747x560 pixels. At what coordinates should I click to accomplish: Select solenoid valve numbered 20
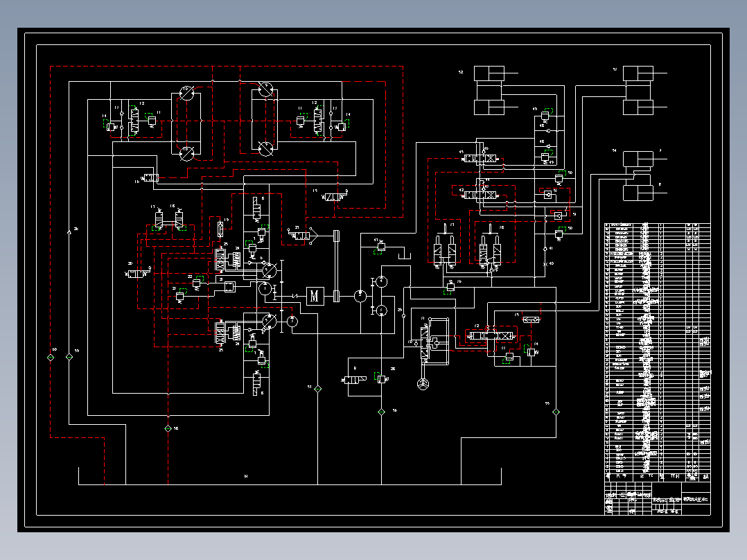(x=138, y=274)
